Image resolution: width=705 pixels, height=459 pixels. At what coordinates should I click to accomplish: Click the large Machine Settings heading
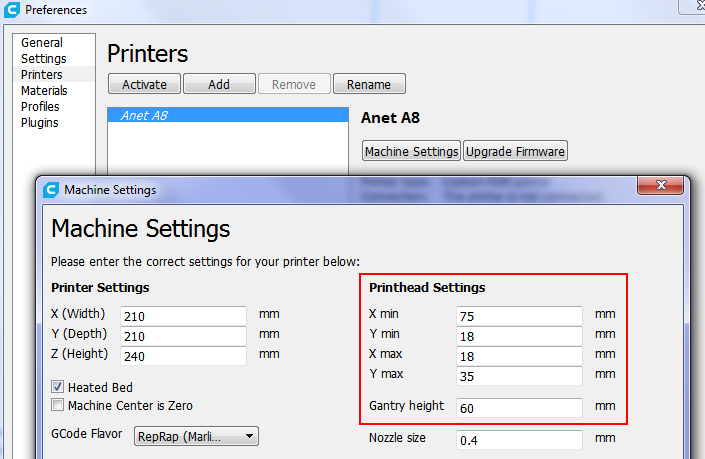141,229
